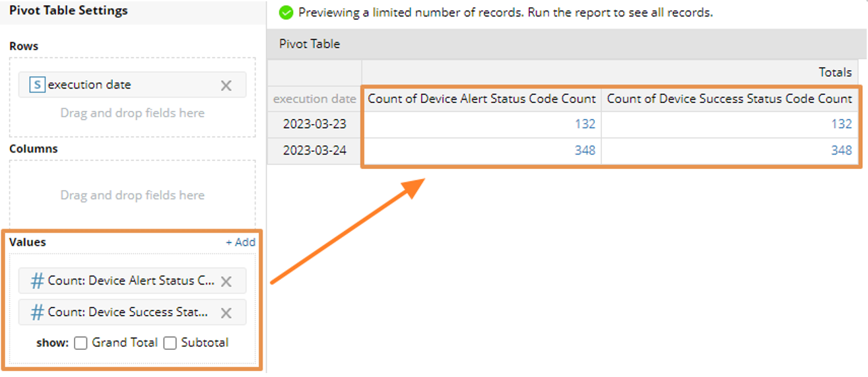Click the + Add values link
The width and height of the screenshot is (868, 377).
[x=240, y=242]
